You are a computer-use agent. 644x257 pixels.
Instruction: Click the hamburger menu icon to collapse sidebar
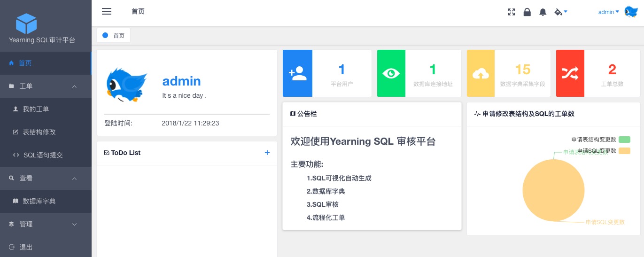[107, 12]
